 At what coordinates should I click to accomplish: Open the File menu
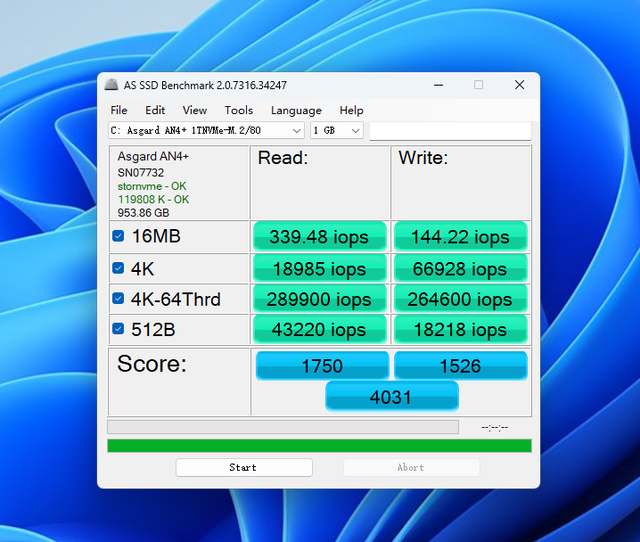[119, 110]
